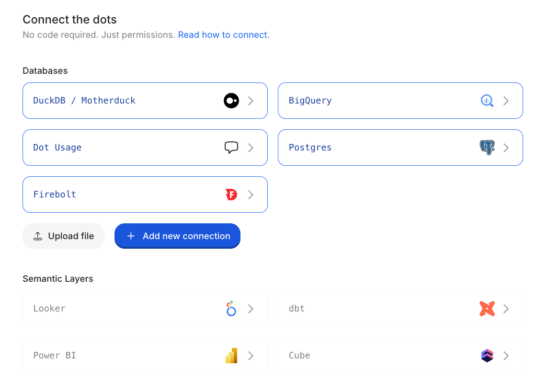Click the plus icon in Add new connection
This screenshot has width=549, height=392.
coord(131,236)
